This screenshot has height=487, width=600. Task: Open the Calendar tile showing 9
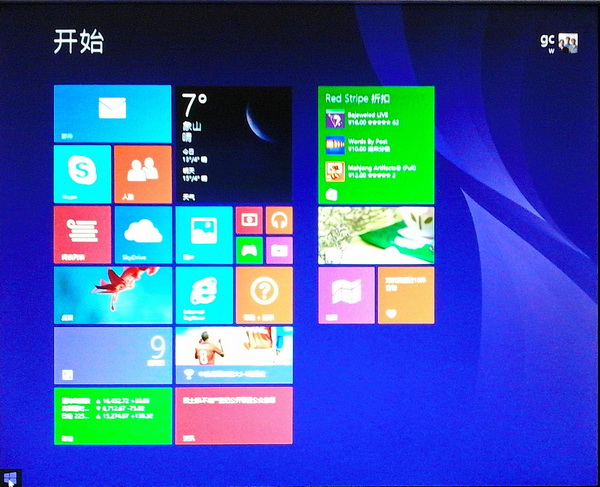pyautogui.click(x=112, y=355)
